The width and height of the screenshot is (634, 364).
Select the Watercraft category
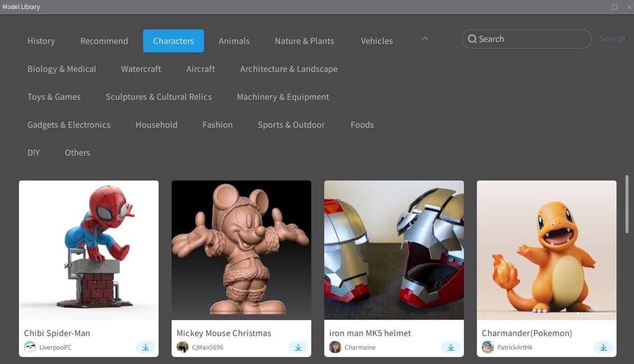pyautogui.click(x=141, y=69)
